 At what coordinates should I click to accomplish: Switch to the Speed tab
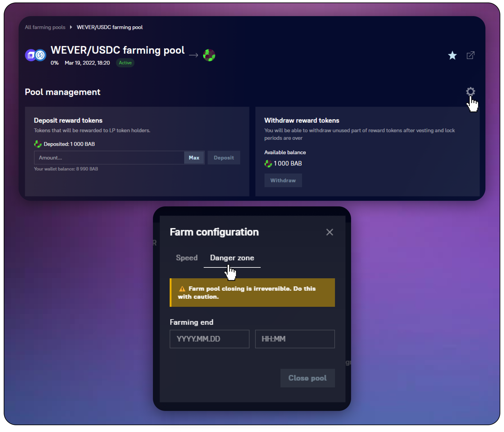tap(187, 258)
